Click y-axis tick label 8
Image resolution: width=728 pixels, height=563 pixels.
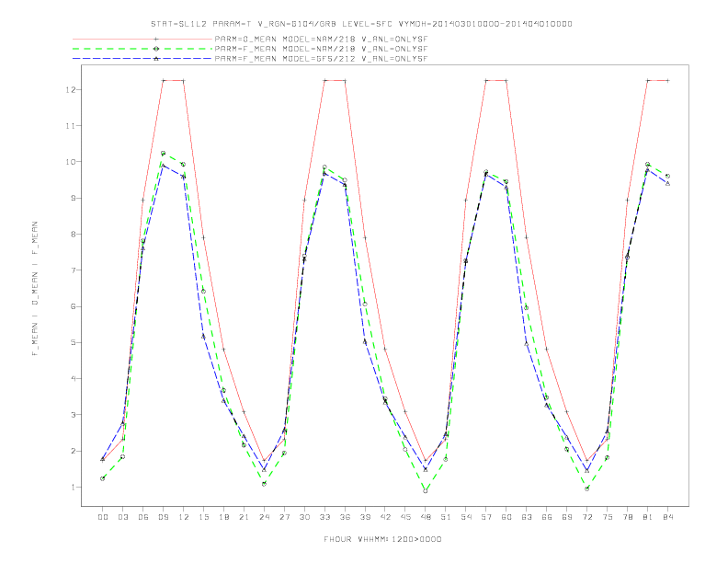(x=73, y=234)
